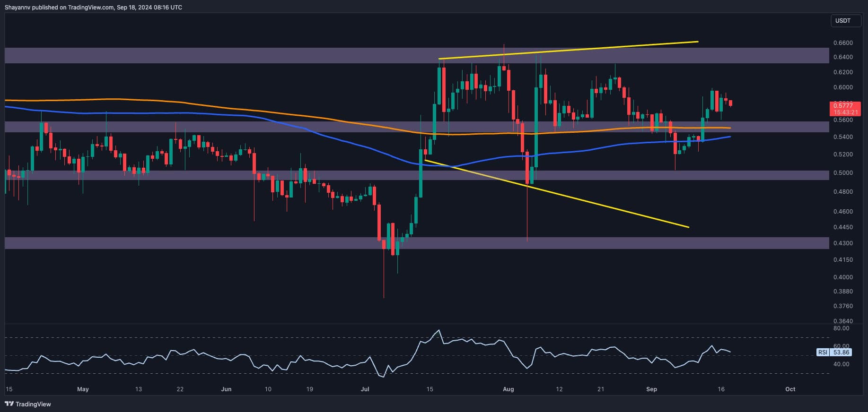Click the Jul date on time axis
The image size is (868, 412).
click(365, 389)
